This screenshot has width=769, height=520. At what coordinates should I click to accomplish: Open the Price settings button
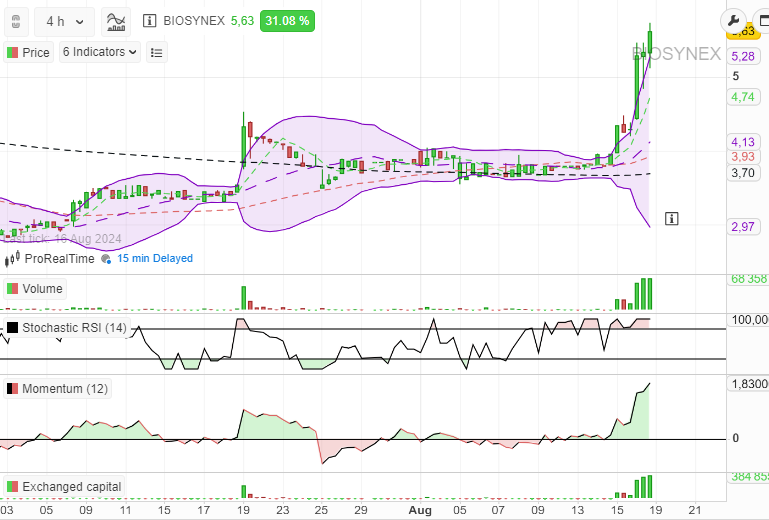point(28,52)
